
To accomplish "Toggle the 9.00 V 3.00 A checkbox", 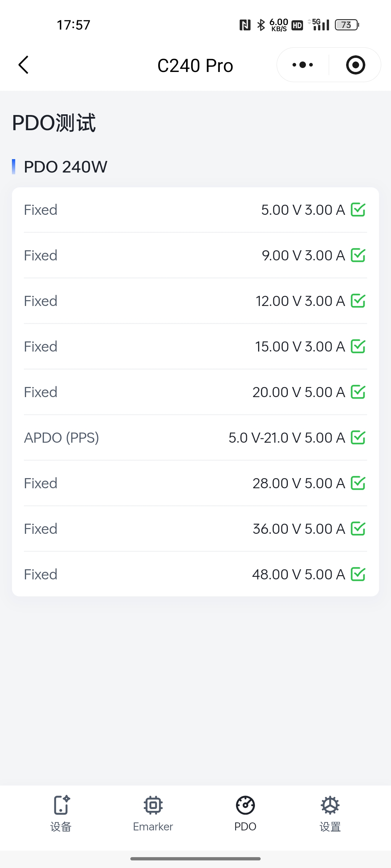I will tap(358, 255).
